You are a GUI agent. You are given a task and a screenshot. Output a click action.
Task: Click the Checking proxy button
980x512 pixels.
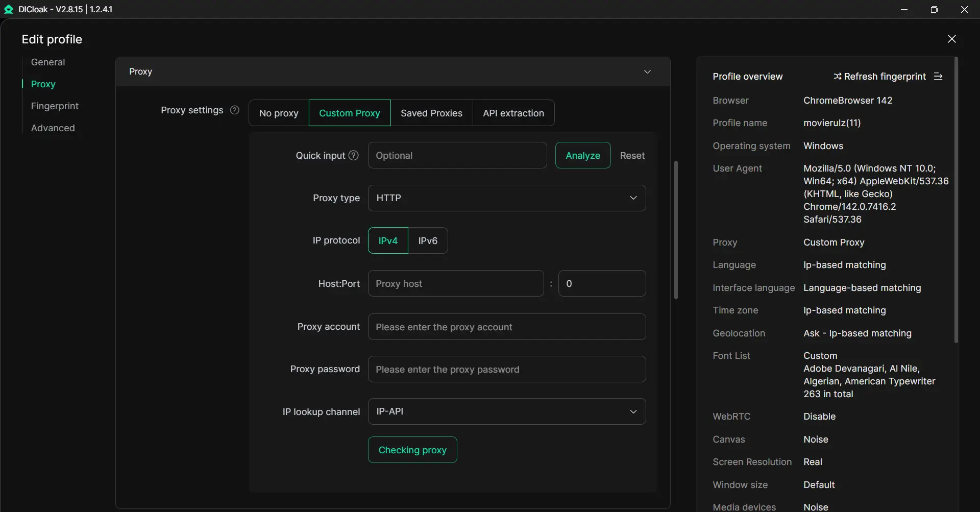click(x=412, y=450)
